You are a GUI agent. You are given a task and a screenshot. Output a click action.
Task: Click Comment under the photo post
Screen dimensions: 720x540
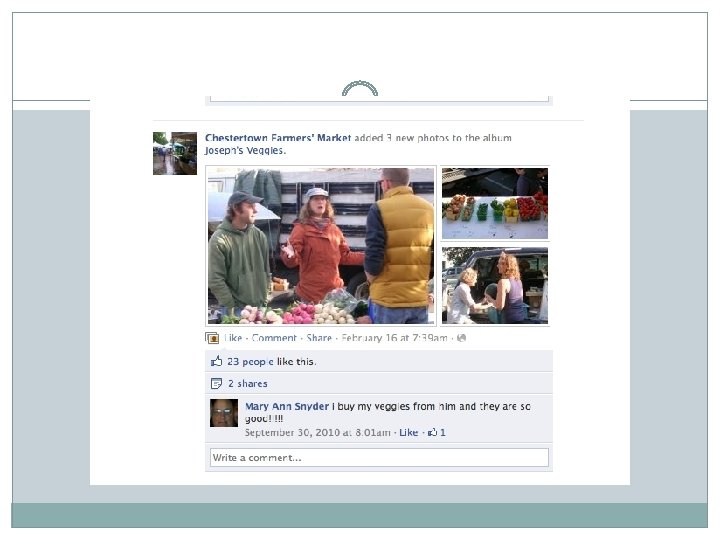click(274, 338)
